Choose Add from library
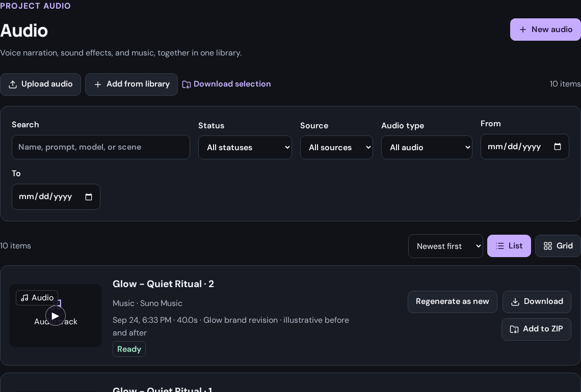Viewport: 581px width, 392px height. click(x=131, y=85)
